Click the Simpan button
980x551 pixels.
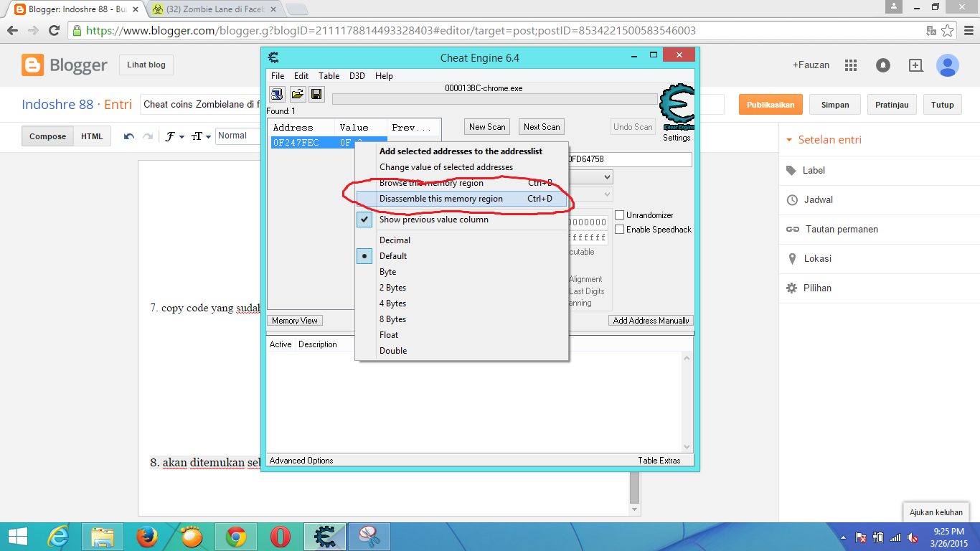click(x=835, y=105)
